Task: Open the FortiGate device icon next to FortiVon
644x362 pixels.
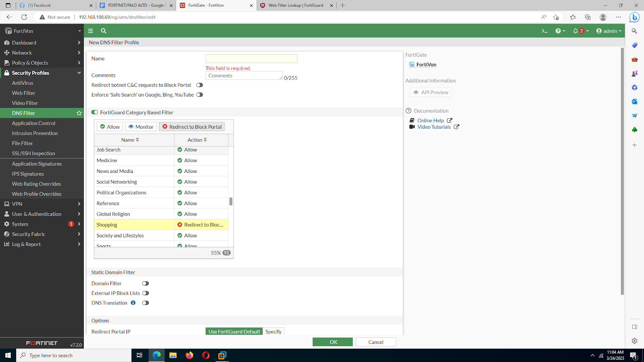Action: pyautogui.click(x=412, y=64)
